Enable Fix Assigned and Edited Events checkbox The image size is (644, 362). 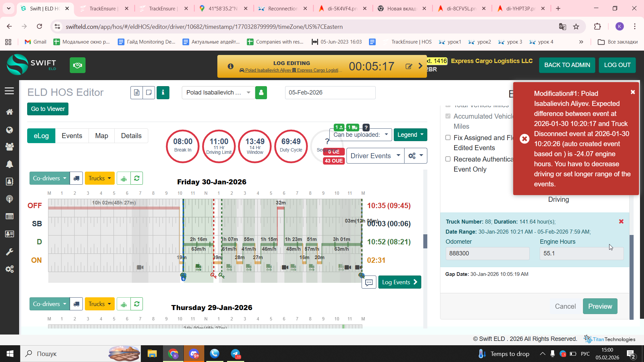(448, 137)
